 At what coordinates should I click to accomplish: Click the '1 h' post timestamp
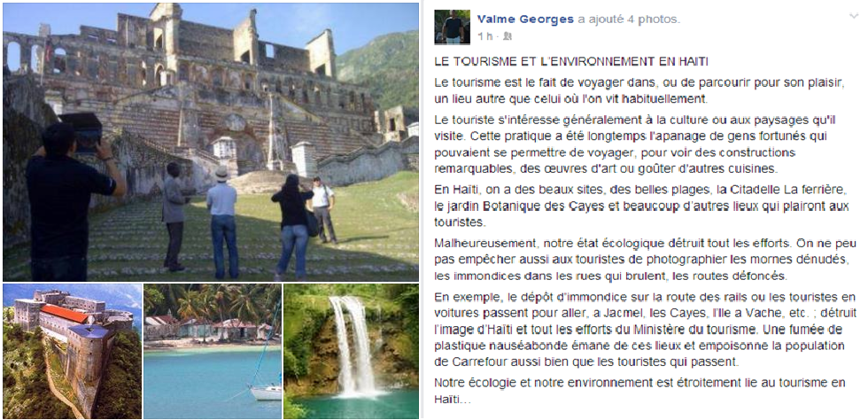[484, 36]
